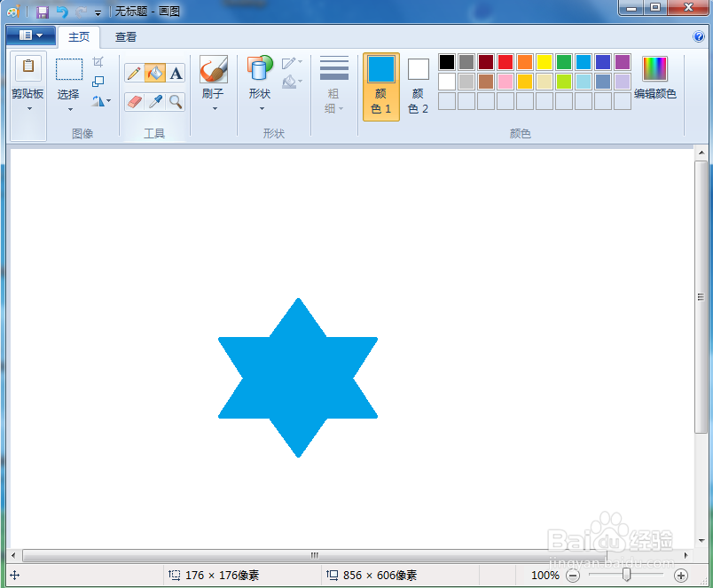This screenshot has height=588, width=713.
Task: Click the 176 × 176像素 selection size text
Action: click(x=222, y=576)
